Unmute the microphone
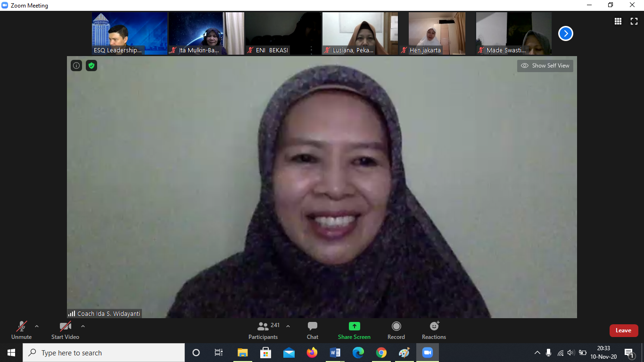The image size is (644, 362). pos(22,330)
